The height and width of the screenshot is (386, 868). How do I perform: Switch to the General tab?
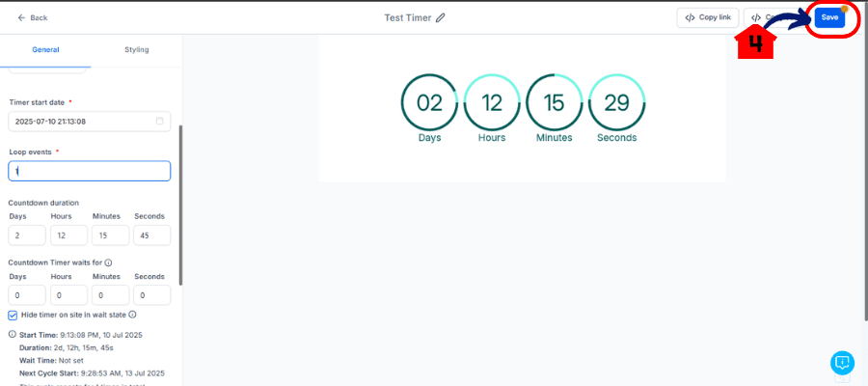[45, 50]
